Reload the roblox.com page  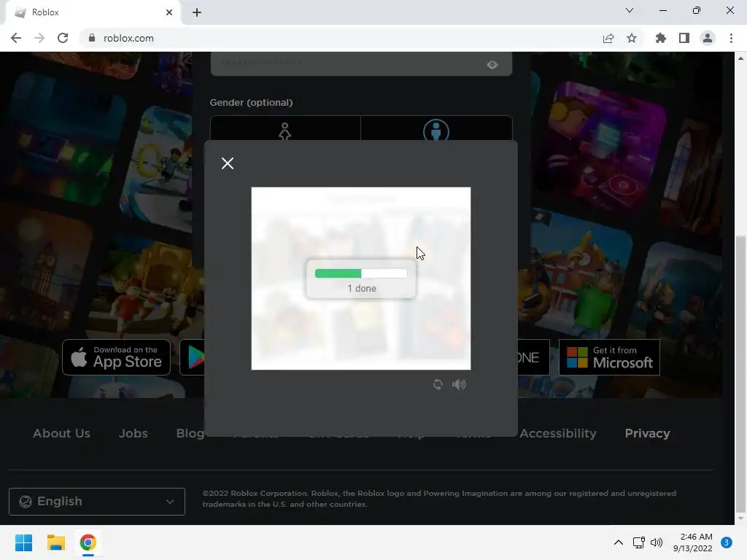tap(63, 38)
